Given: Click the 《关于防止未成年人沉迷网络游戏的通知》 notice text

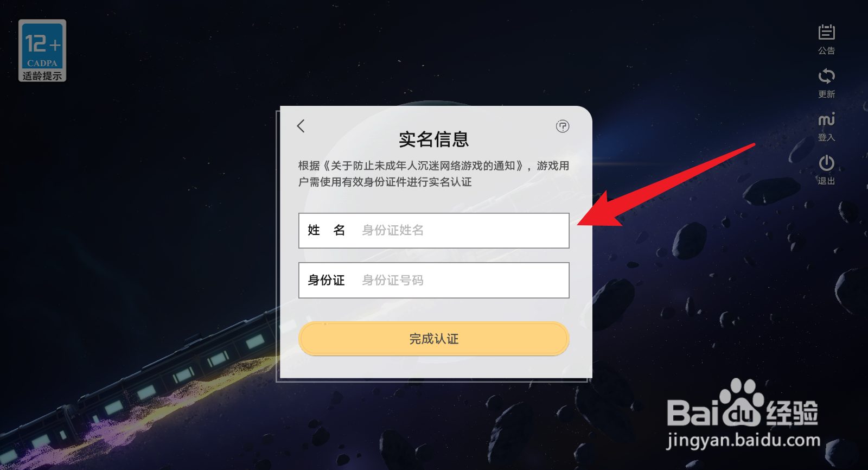Looking at the screenshot, I should pos(424,166).
